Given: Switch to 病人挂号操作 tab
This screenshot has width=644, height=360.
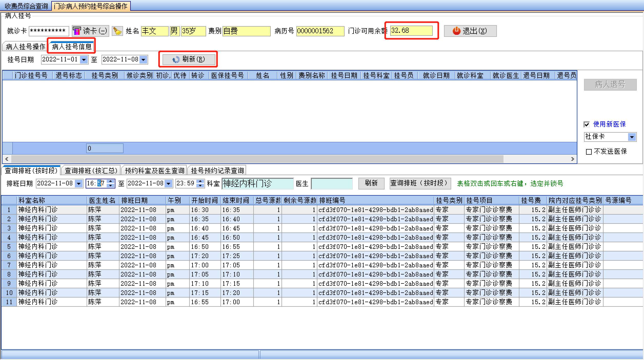Looking at the screenshot, I should point(25,47).
